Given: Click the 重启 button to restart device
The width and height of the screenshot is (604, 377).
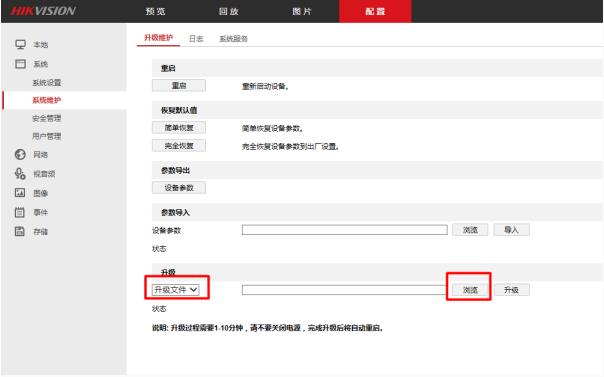Looking at the screenshot, I should tap(179, 85).
